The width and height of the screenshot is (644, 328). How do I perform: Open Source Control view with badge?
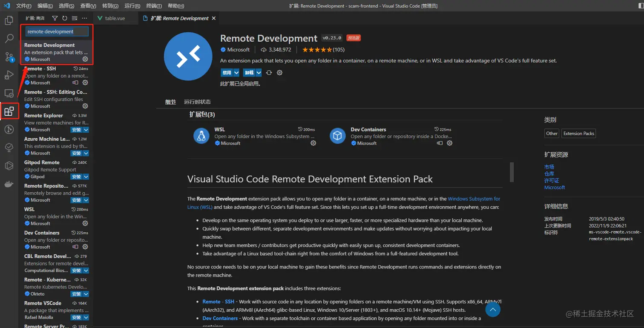click(9, 57)
